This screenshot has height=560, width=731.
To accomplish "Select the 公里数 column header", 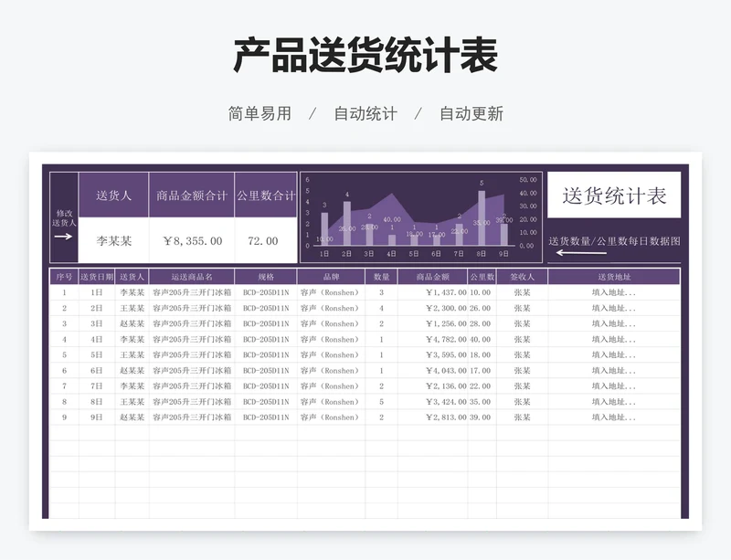I will point(482,277).
